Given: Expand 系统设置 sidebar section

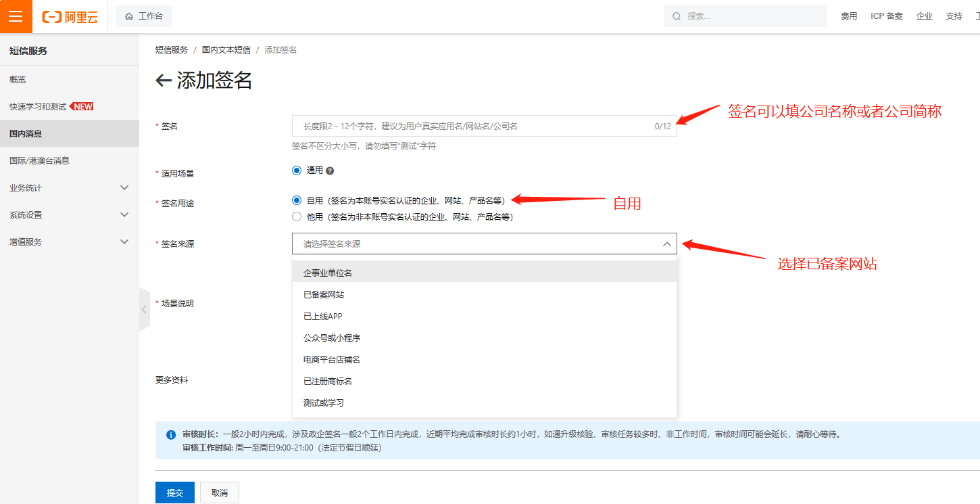Looking at the screenshot, I should (x=70, y=215).
